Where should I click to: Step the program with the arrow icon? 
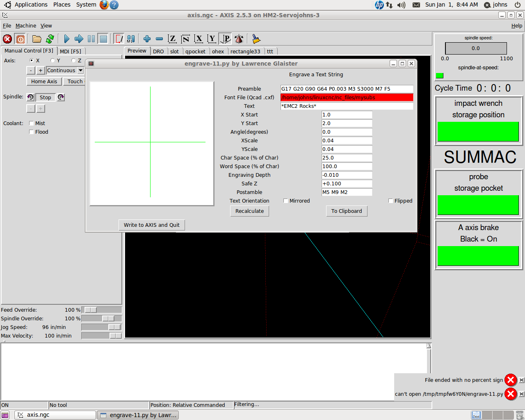(79, 39)
